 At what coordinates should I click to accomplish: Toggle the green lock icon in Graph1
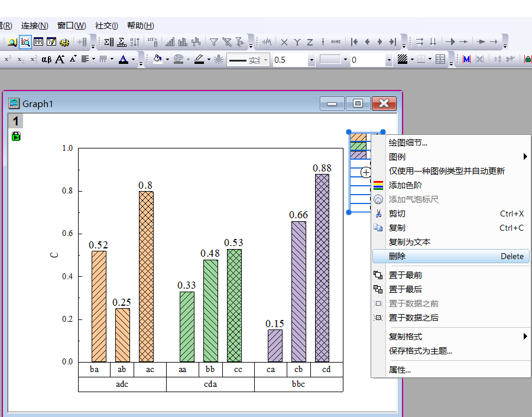coord(16,136)
